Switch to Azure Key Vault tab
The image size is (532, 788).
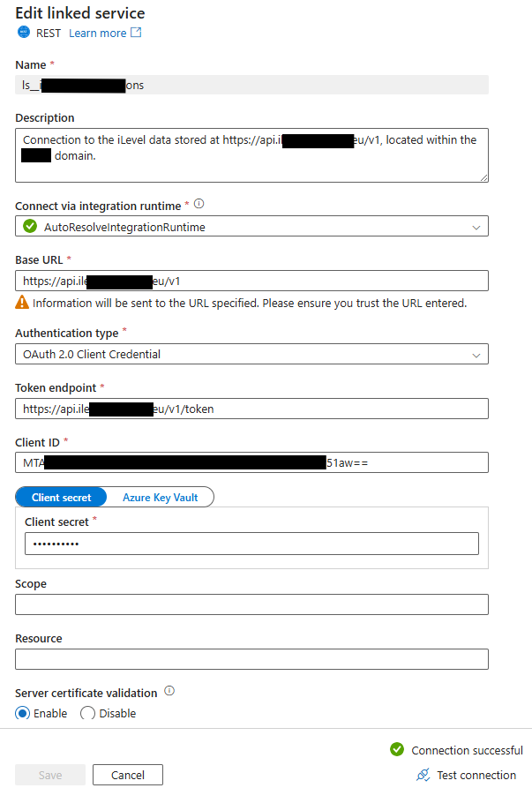click(160, 498)
